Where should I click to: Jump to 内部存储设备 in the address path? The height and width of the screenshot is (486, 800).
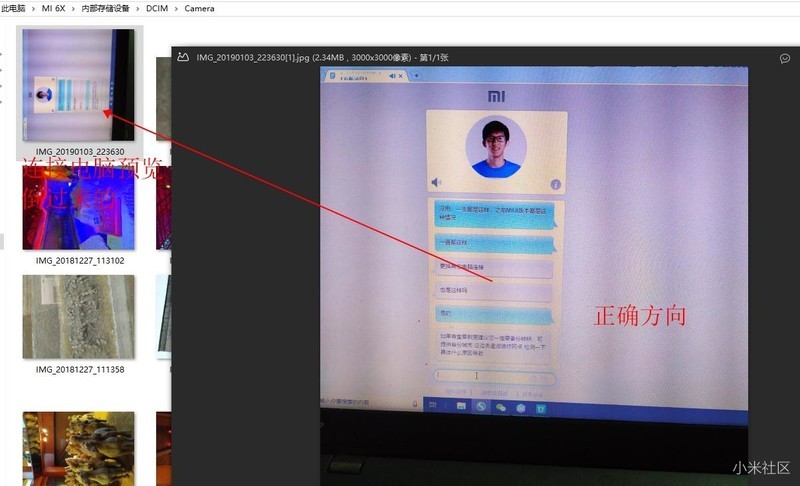point(105,8)
